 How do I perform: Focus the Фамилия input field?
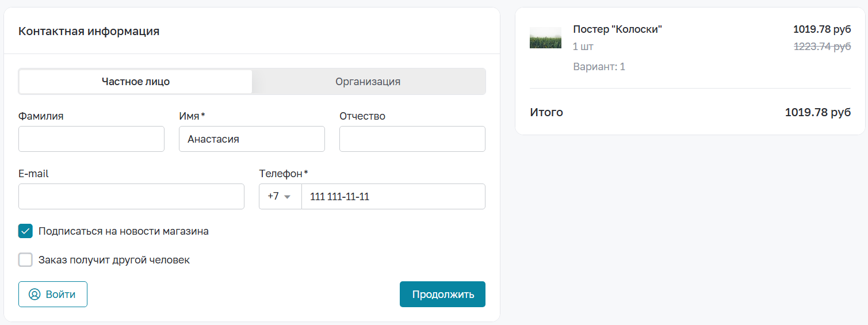coord(91,139)
